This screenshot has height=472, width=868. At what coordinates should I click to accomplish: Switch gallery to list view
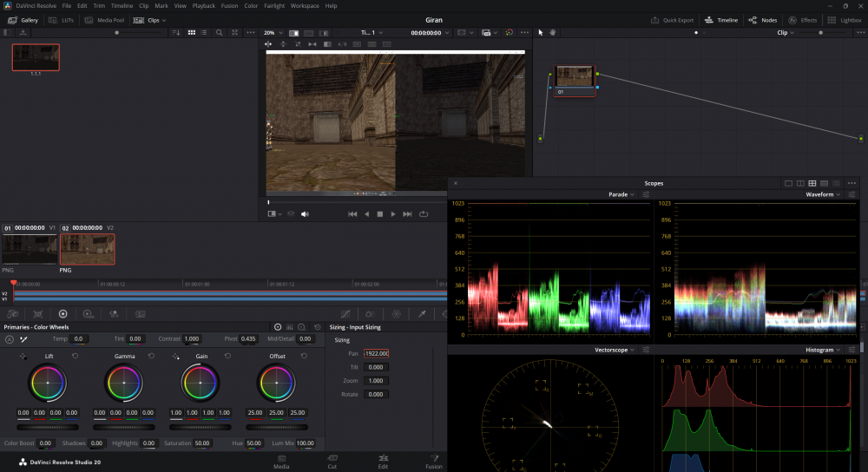(204, 33)
